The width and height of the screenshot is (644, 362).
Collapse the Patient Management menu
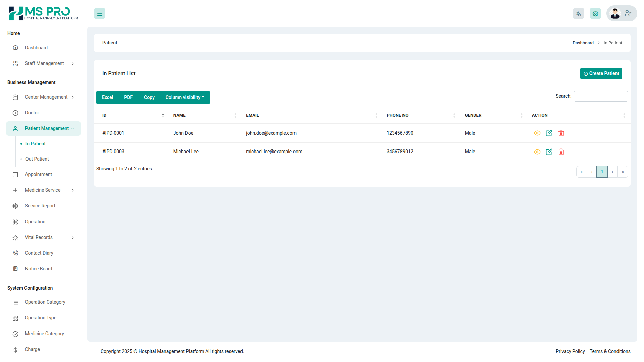(x=44, y=129)
